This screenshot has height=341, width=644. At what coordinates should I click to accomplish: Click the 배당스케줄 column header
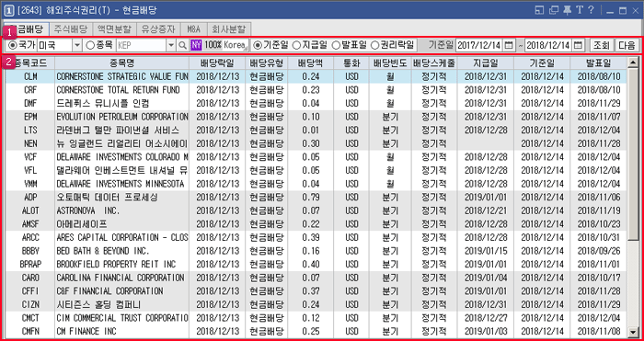point(434,63)
